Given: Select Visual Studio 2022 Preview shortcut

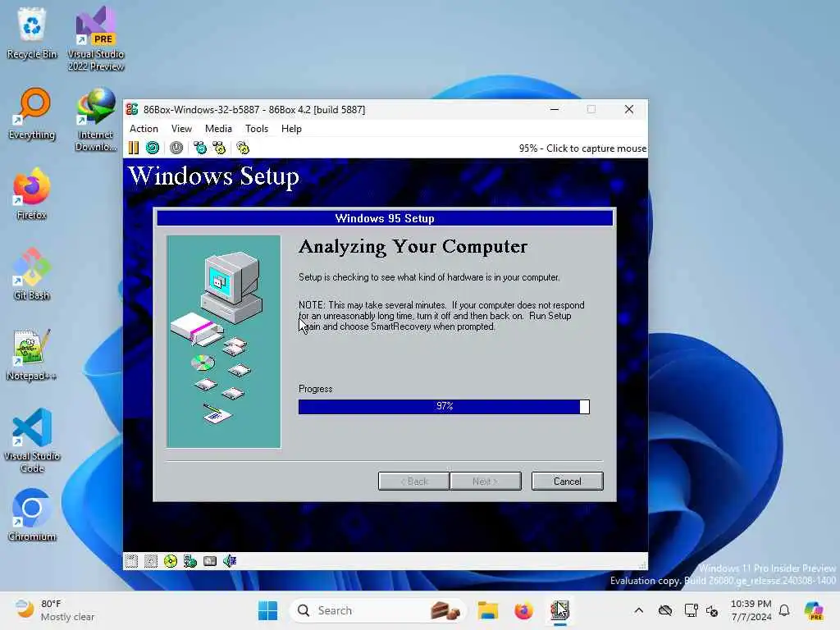Looking at the screenshot, I should click(96, 39).
